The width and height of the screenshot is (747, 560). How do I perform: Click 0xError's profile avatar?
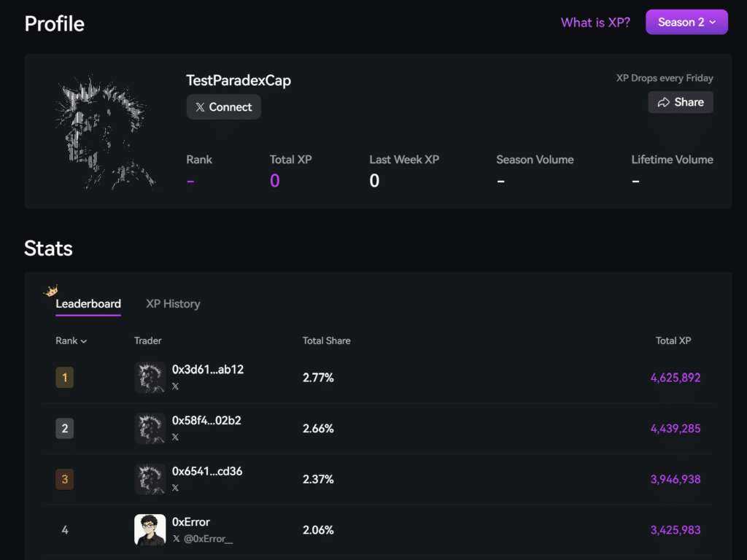(x=150, y=530)
